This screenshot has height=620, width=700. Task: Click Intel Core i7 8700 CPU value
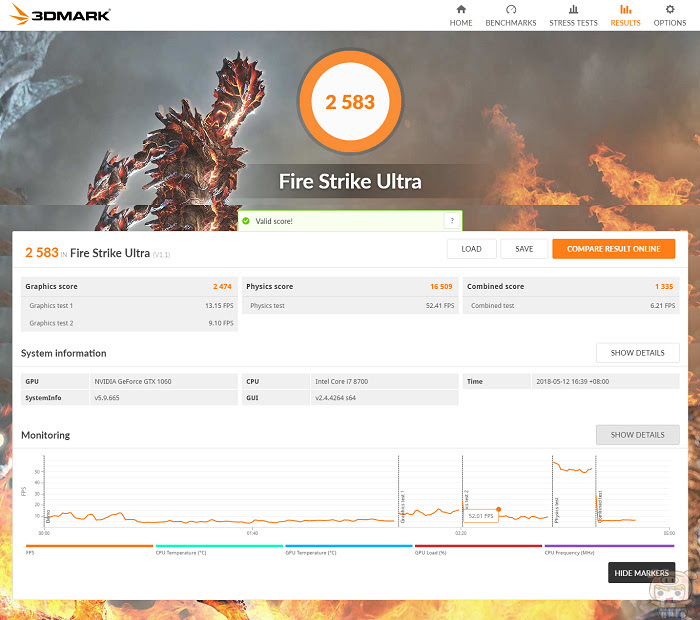342,381
